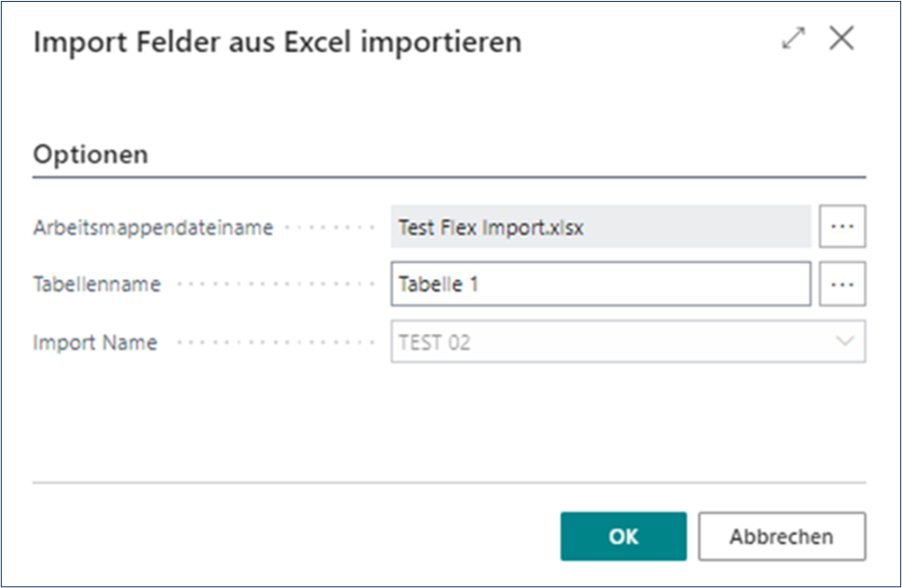Viewport: 902px width, 588px height.
Task: Confirm the import with OK
Action: (623, 536)
